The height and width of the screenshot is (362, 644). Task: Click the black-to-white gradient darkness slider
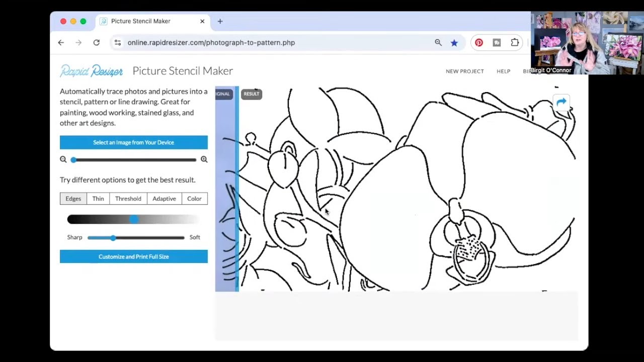133,219
